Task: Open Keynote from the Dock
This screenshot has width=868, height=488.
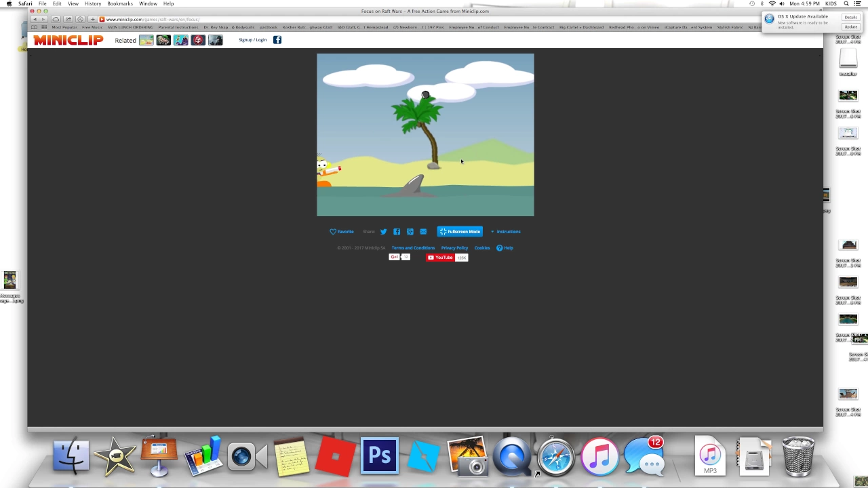Action: pyautogui.click(x=159, y=456)
